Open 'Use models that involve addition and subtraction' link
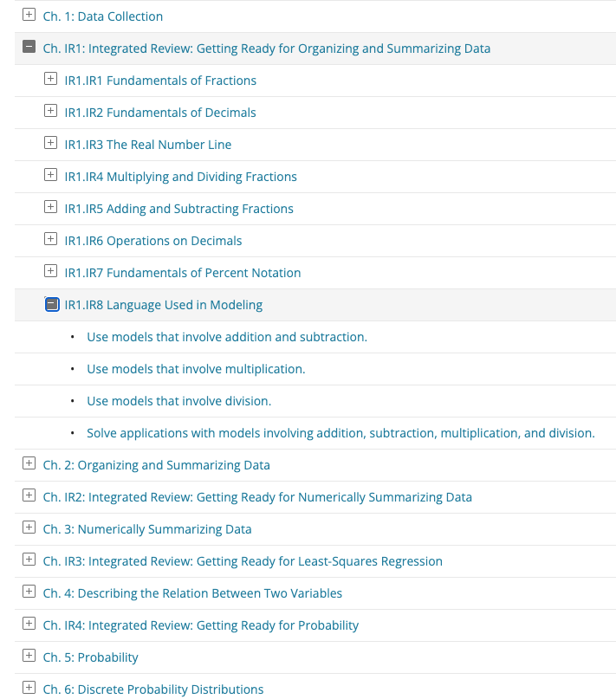Image resolution: width=616 pixels, height=699 pixels. click(227, 337)
